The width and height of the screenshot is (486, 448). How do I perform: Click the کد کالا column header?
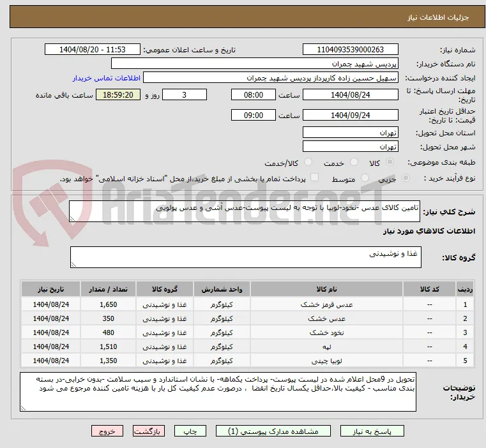[x=429, y=289]
